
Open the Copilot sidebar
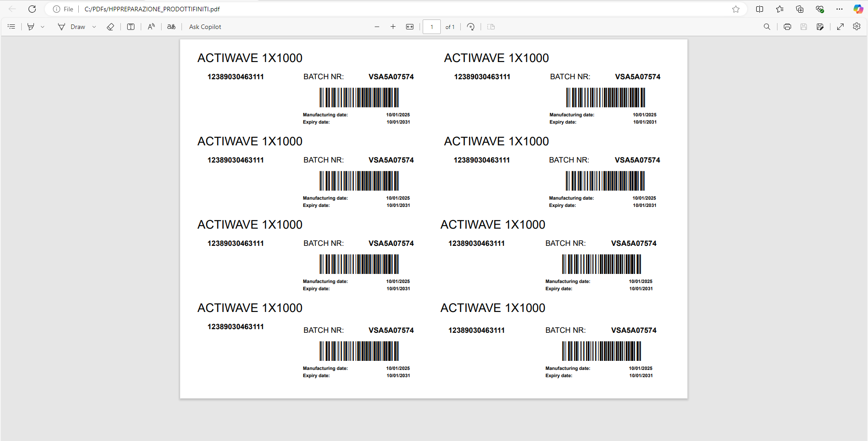(x=858, y=9)
